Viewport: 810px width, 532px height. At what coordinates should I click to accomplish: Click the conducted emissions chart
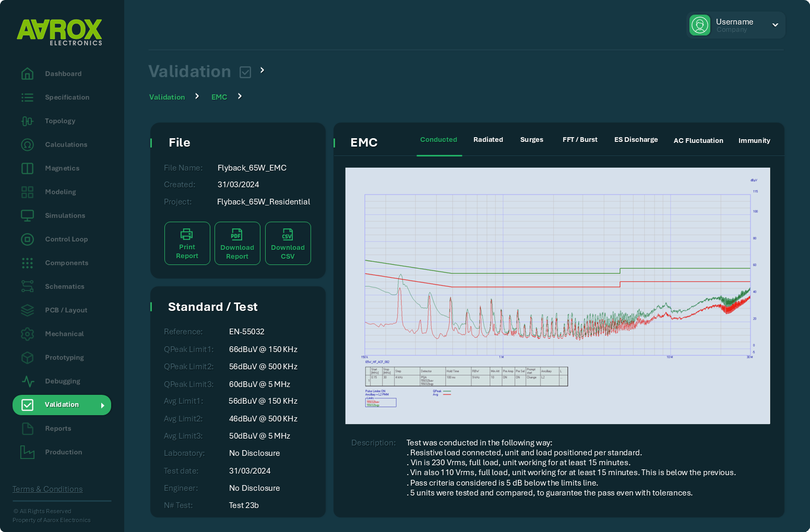(557, 295)
